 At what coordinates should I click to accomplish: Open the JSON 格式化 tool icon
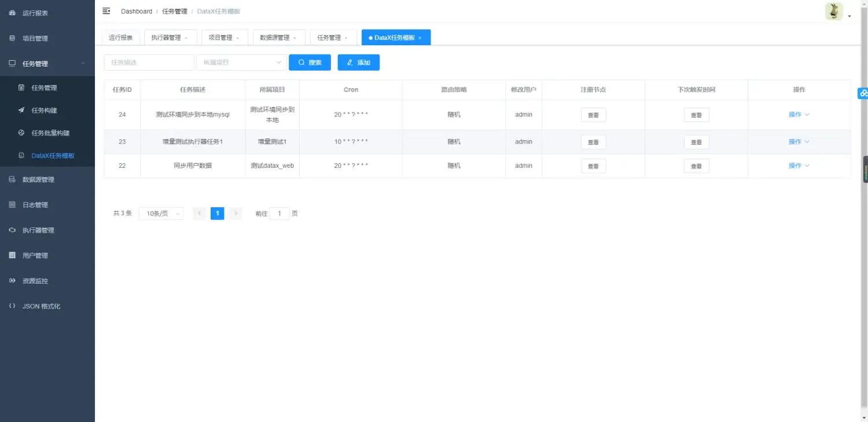click(x=13, y=306)
